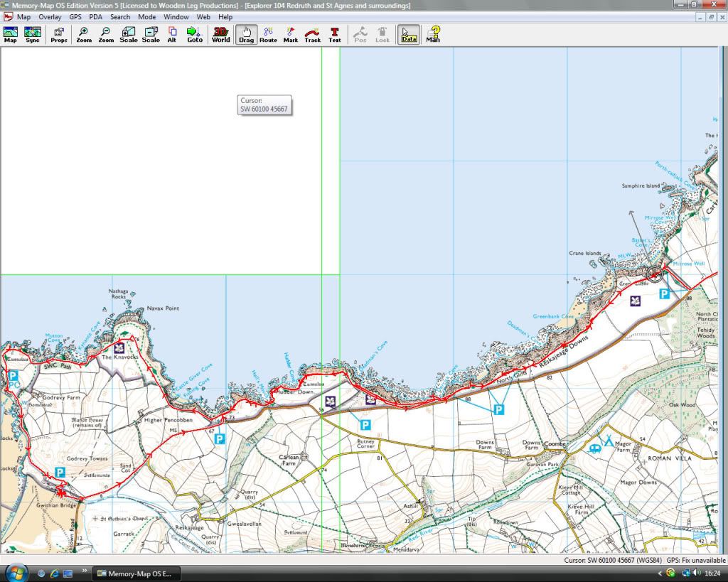Click the National Trust symbol at The Knavocks
Screen dimensions: 728x582
coord(119,347)
